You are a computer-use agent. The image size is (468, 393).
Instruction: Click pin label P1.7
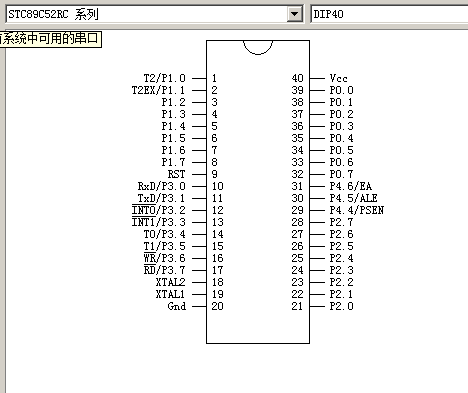pos(173,162)
